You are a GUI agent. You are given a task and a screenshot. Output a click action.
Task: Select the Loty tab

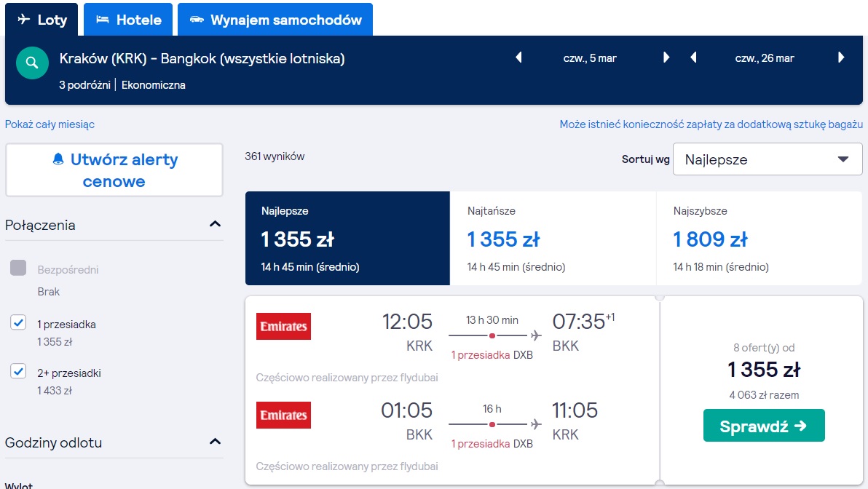coord(42,20)
